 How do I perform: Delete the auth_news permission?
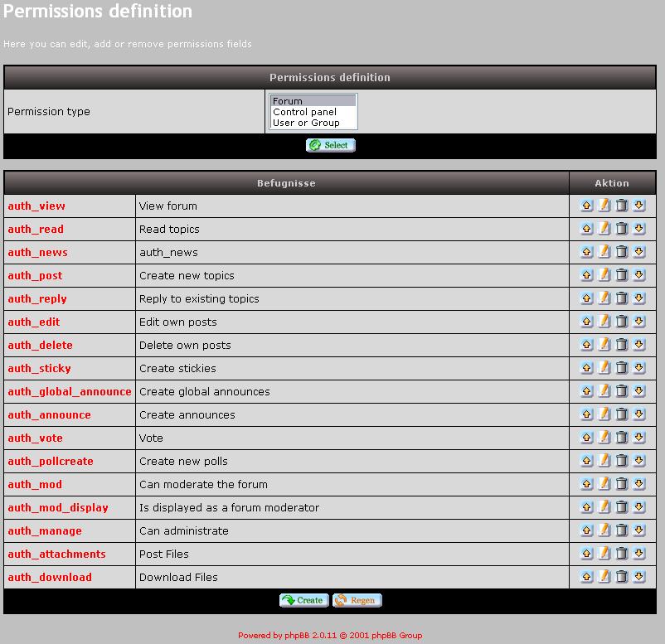[622, 252]
